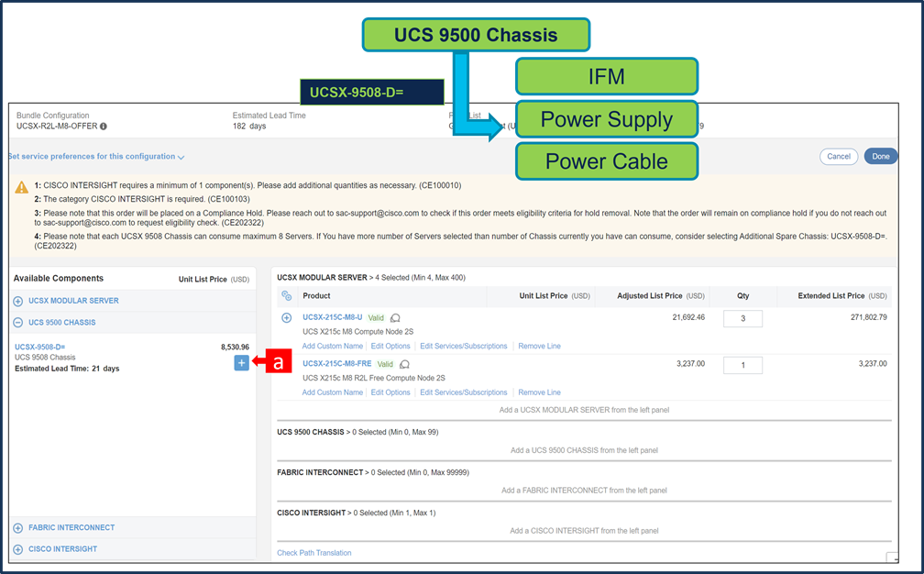Click 'UCS X215c M8 R2L Free Compute Node 2S' text

pos(374,379)
